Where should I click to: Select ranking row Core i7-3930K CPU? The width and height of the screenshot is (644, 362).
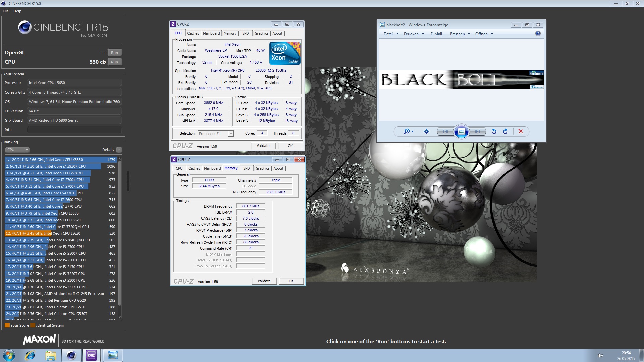point(60,166)
